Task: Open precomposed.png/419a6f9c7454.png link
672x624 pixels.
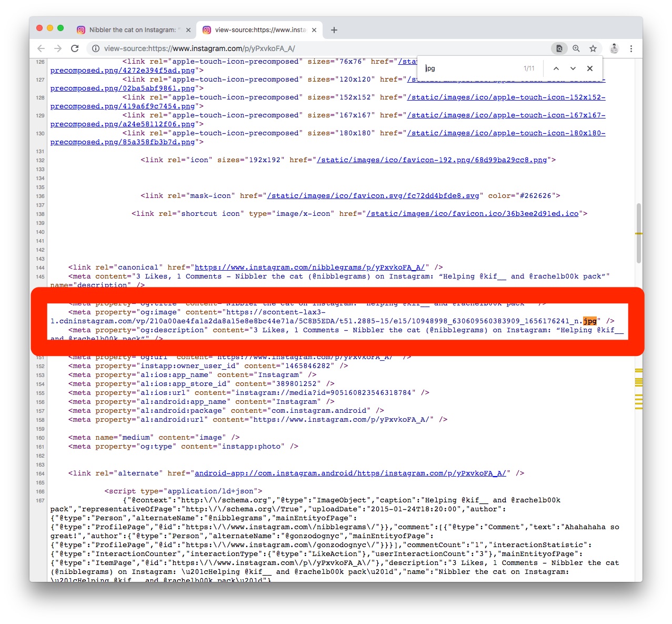Action: (123, 106)
